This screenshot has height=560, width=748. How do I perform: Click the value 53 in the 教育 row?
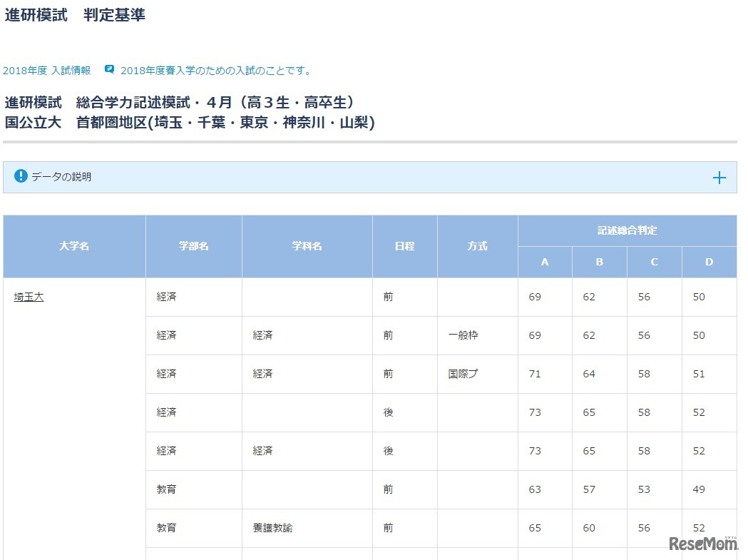(644, 489)
